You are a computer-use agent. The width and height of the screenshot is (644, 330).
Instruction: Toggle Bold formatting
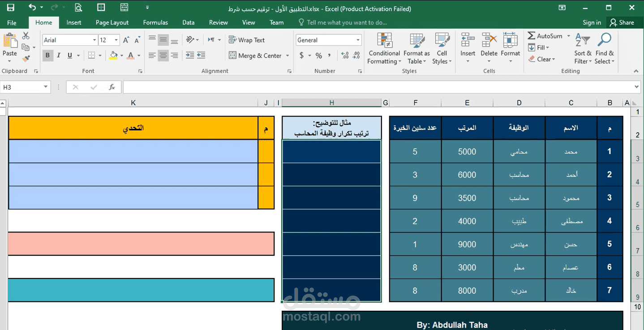click(x=47, y=56)
